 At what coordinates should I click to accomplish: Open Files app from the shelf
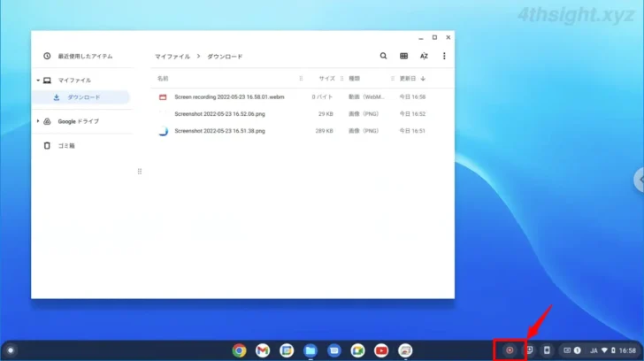pyautogui.click(x=310, y=350)
